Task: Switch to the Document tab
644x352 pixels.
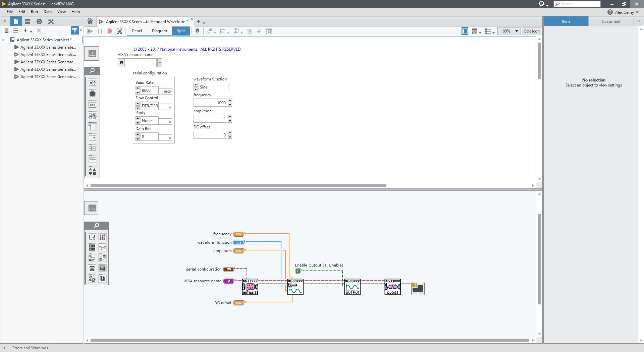Action: coord(611,21)
